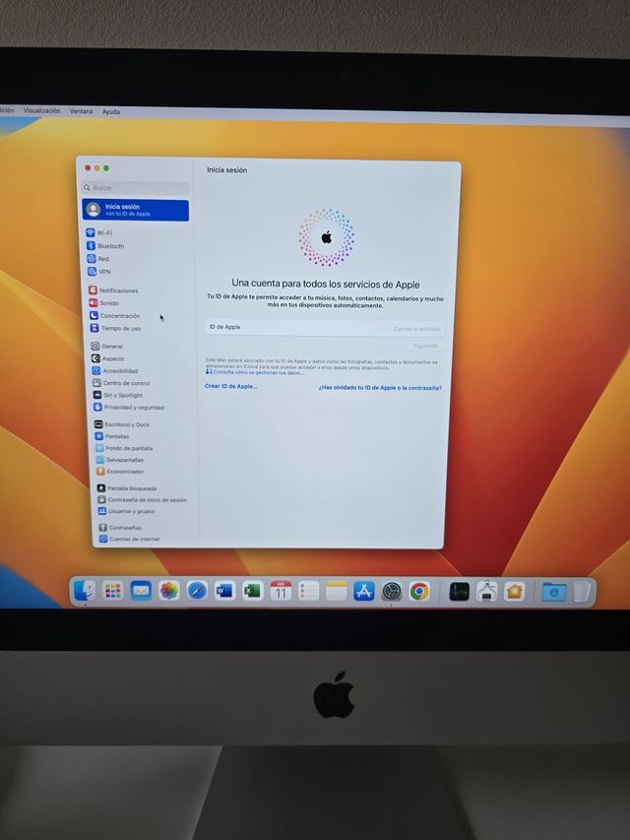Open Microsoft Word from the Dock
Viewport: 630px width, 840px height.
[224, 591]
